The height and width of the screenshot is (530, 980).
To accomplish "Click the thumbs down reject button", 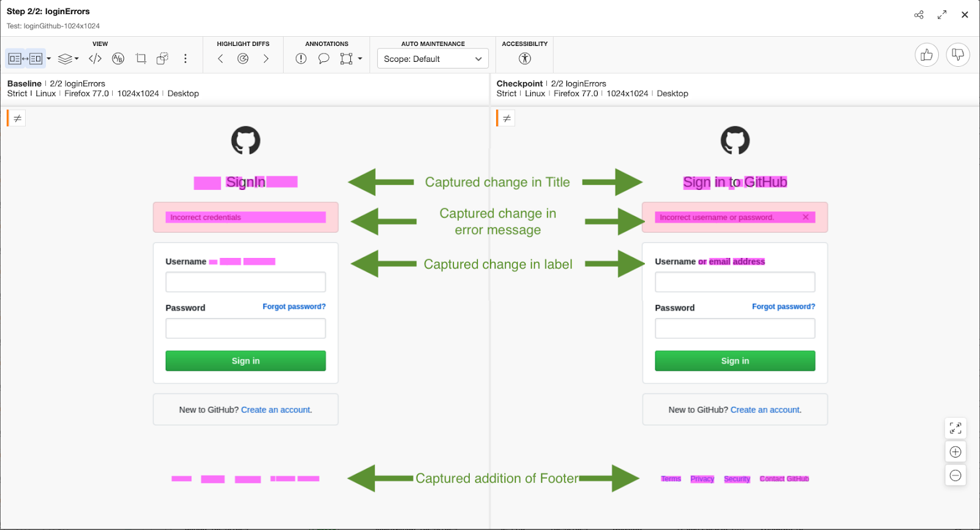I will coord(958,55).
